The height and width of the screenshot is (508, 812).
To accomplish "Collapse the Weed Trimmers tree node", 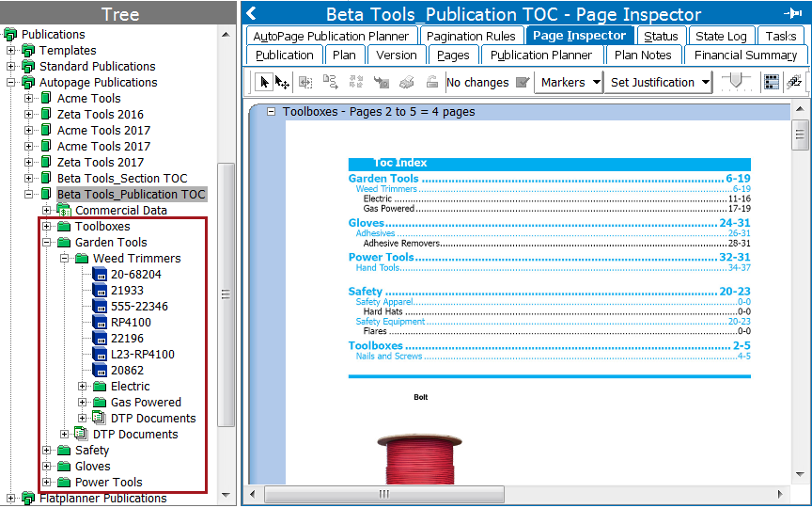I will click(x=65, y=259).
